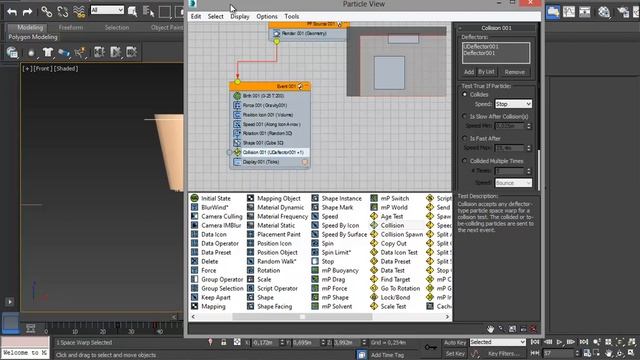Click the Age Test depot icon
Screen dimensions: 640x360
[374, 216]
